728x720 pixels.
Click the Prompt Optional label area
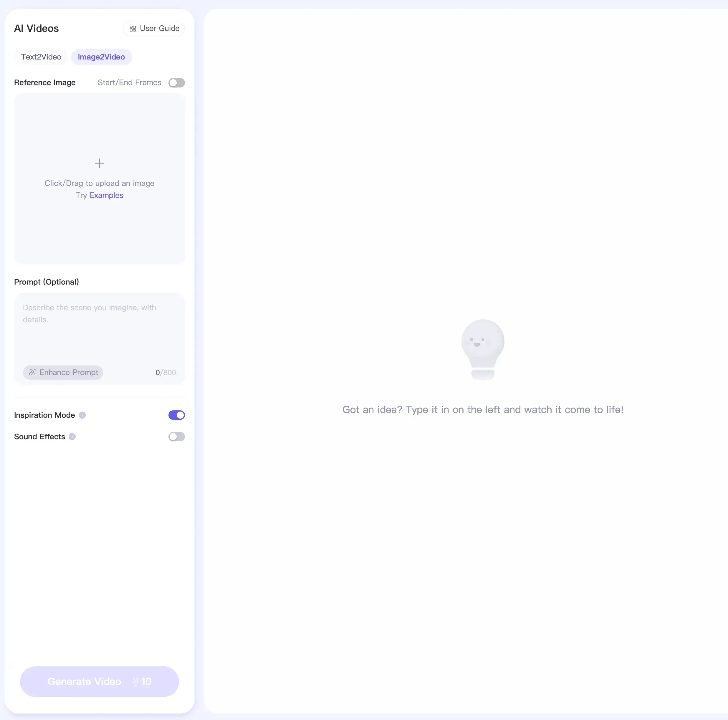[46, 282]
